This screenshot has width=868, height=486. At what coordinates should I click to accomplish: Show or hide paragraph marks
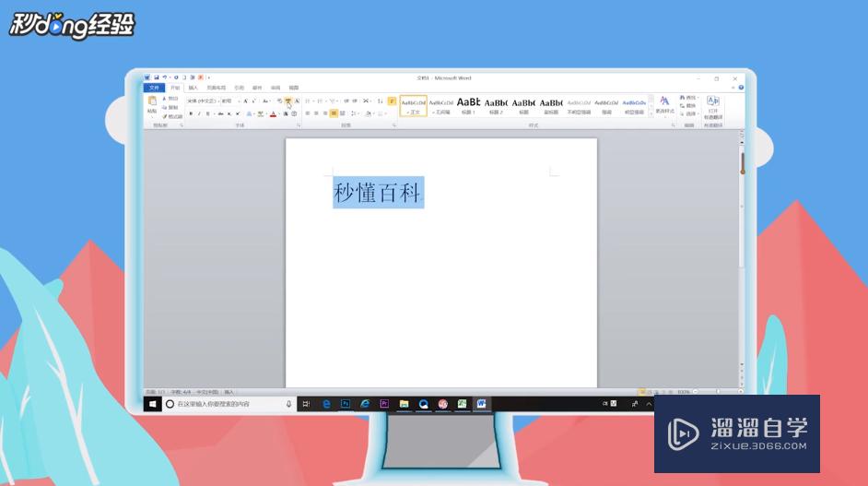coord(392,101)
